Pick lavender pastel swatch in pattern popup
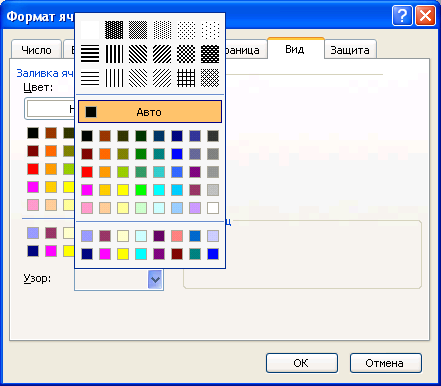The height and width of the screenshot is (386, 441). pyautogui.click(x=195, y=208)
